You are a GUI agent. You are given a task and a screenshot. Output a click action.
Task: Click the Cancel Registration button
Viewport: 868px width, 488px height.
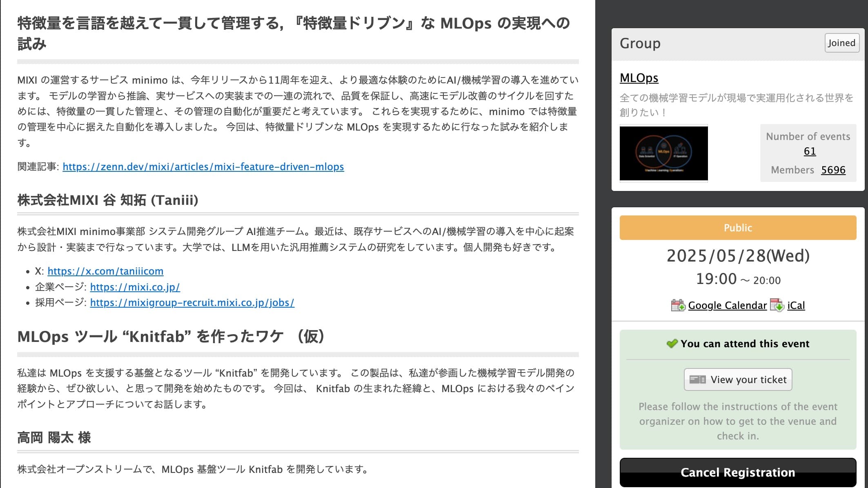coord(738,472)
